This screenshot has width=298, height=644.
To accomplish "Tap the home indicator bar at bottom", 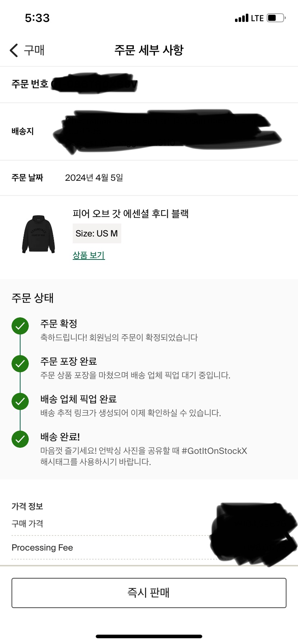I will tap(149, 636).
